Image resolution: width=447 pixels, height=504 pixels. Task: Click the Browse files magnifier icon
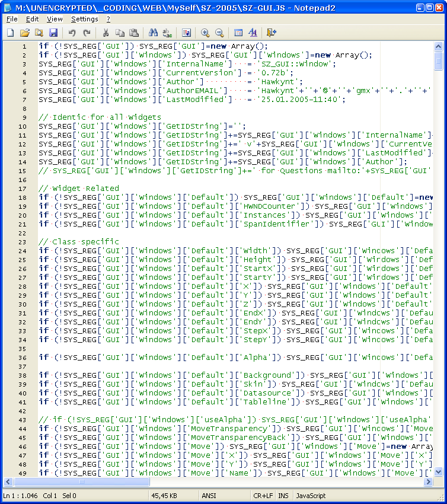[x=39, y=33]
